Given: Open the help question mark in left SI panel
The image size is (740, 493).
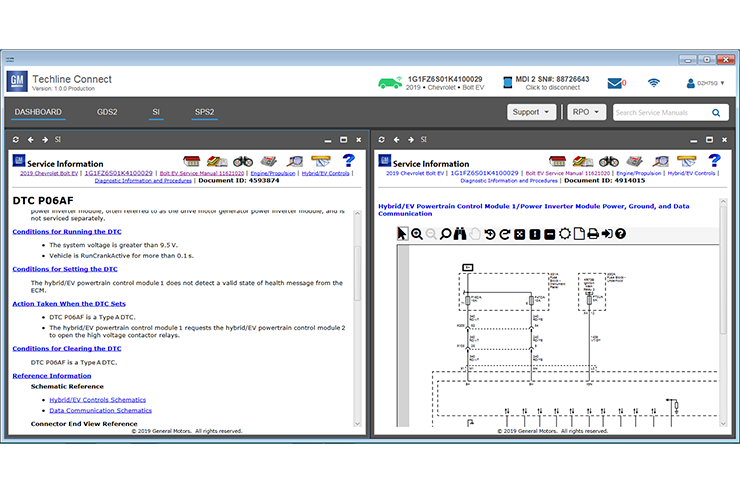Looking at the screenshot, I should coord(349,160).
